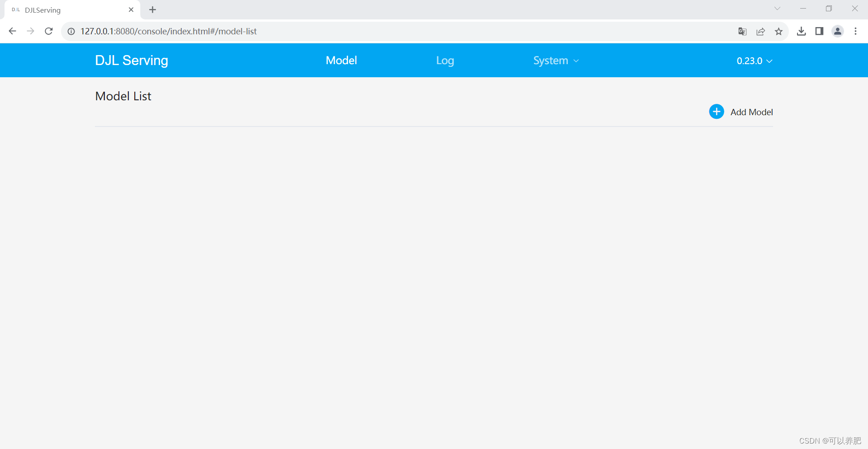Open the tab search chevron
868x449 pixels.
tap(777, 9)
